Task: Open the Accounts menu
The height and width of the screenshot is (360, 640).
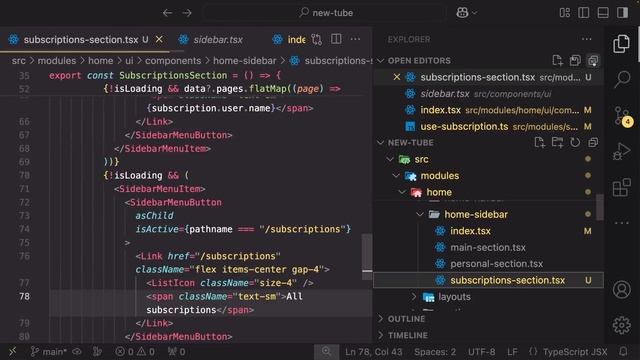Action: point(621,289)
